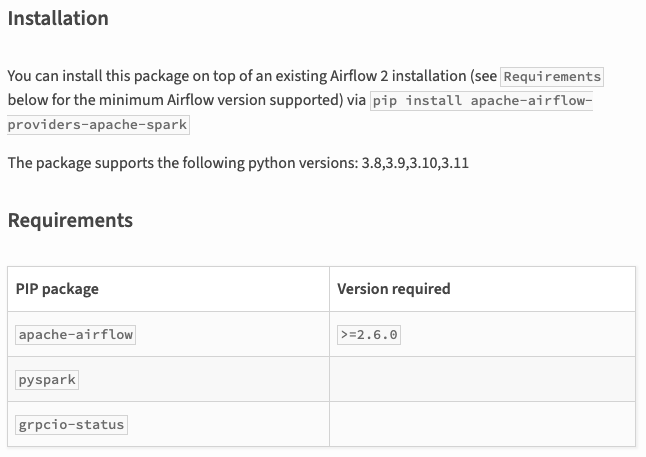
Task: Click the empty version cell for pyspark
Action: (482, 379)
